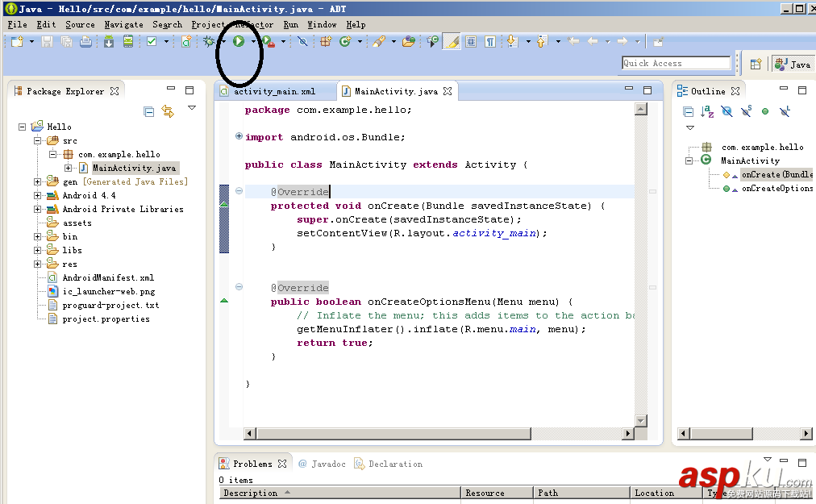Select onCreateOptions method in Outline

(777, 188)
